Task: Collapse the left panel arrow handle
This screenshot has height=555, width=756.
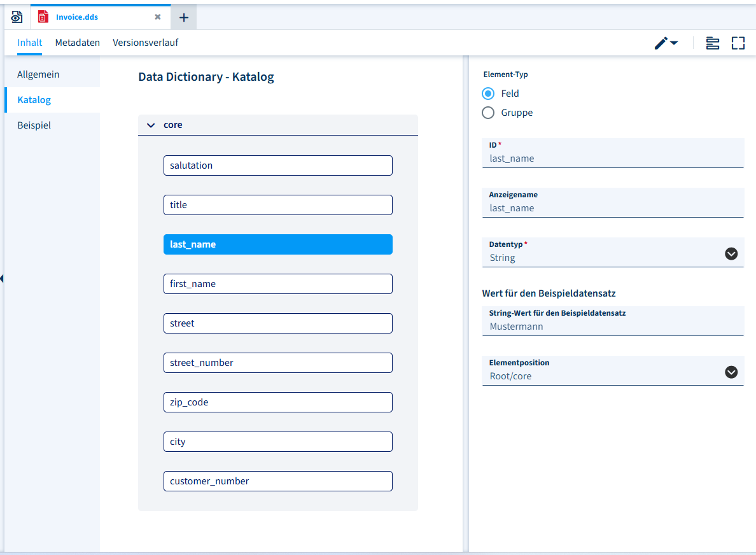Action: coord(3,278)
